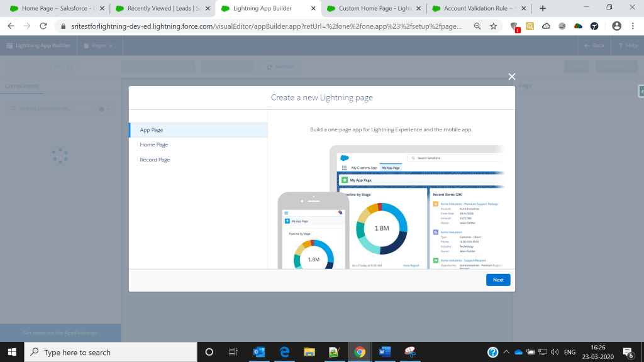Click the Next button in dialog

[498, 280]
